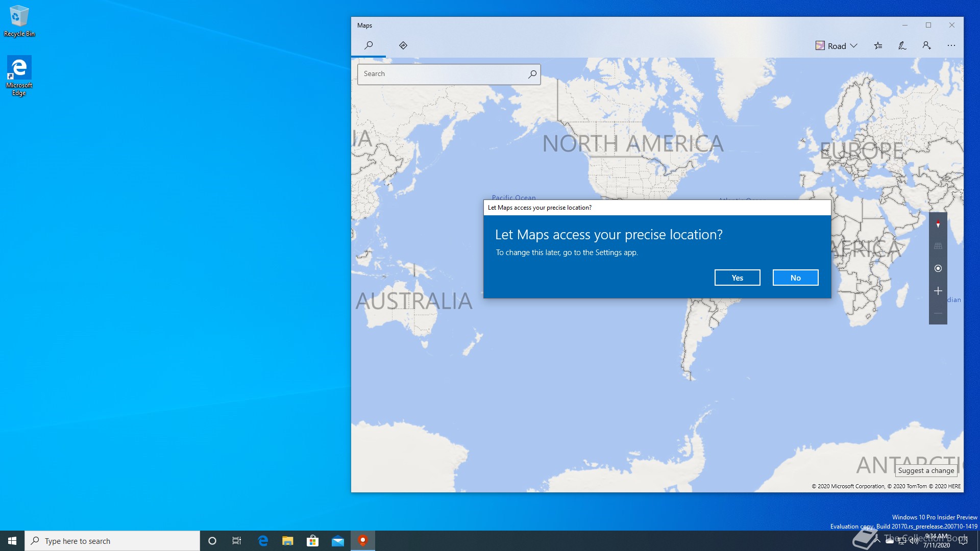The image size is (980, 551).
Task: Click the magnifier icon in the search box
Action: click(532, 74)
